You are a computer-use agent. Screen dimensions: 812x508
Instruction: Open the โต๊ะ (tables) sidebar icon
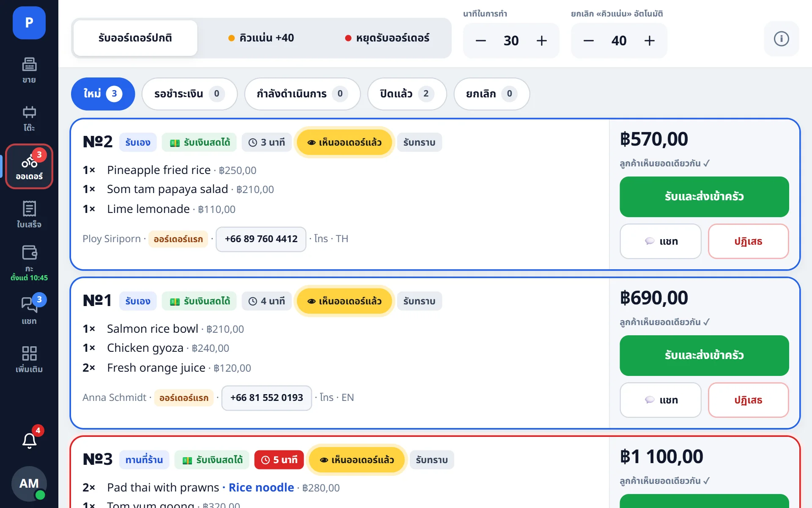29,119
